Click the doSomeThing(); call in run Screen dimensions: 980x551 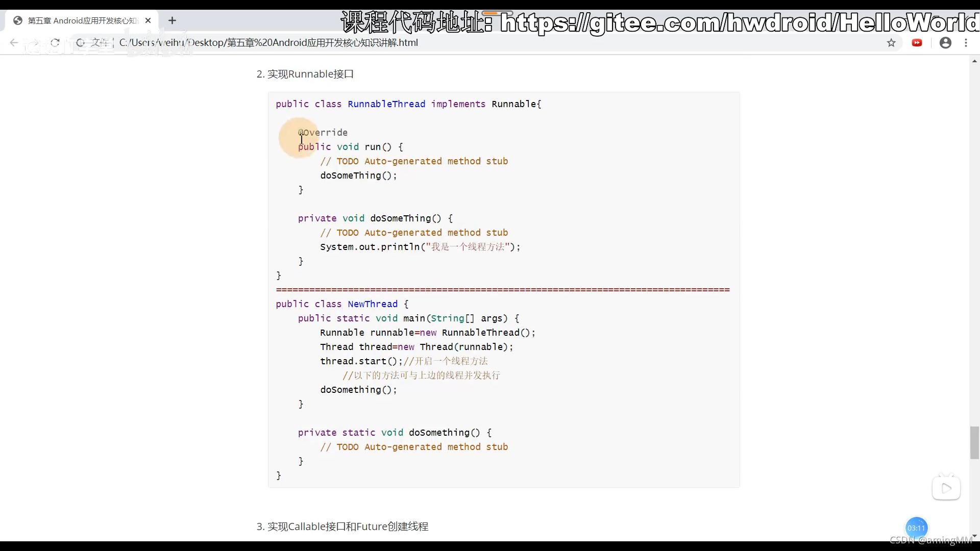[x=358, y=176]
